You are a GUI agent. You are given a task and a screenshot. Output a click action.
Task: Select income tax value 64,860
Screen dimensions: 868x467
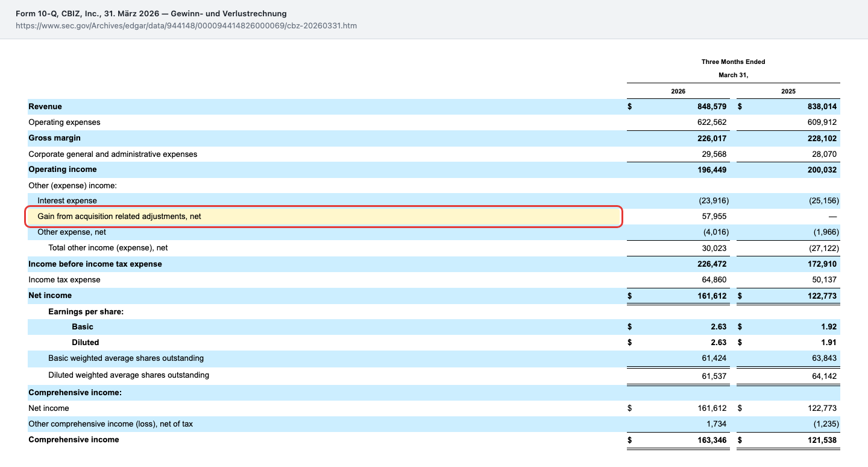(714, 280)
